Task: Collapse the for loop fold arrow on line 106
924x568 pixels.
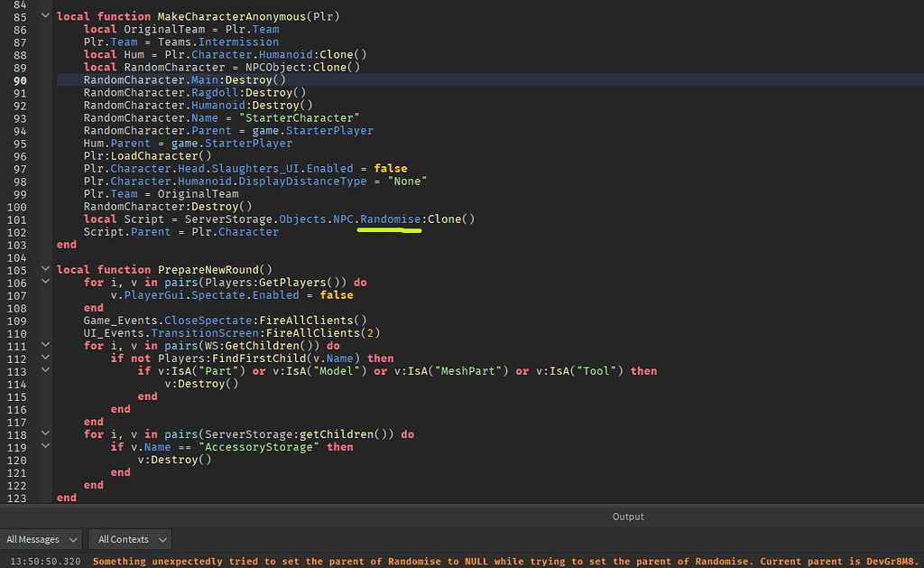Action: 45,282
